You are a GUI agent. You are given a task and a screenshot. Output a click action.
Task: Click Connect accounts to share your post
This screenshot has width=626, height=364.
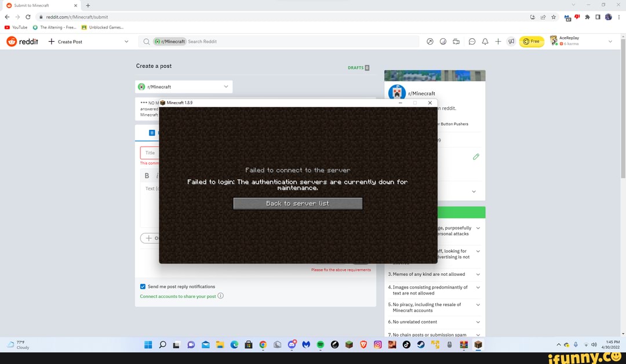pyautogui.click(x=178, y=296)
